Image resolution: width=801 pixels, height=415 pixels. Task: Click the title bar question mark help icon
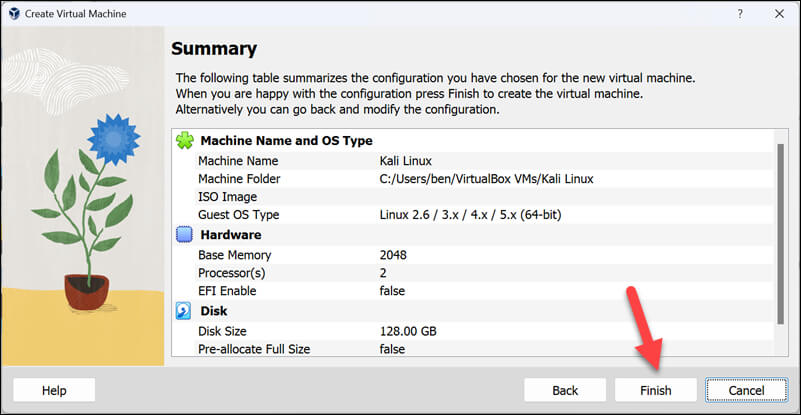(740, 14)
